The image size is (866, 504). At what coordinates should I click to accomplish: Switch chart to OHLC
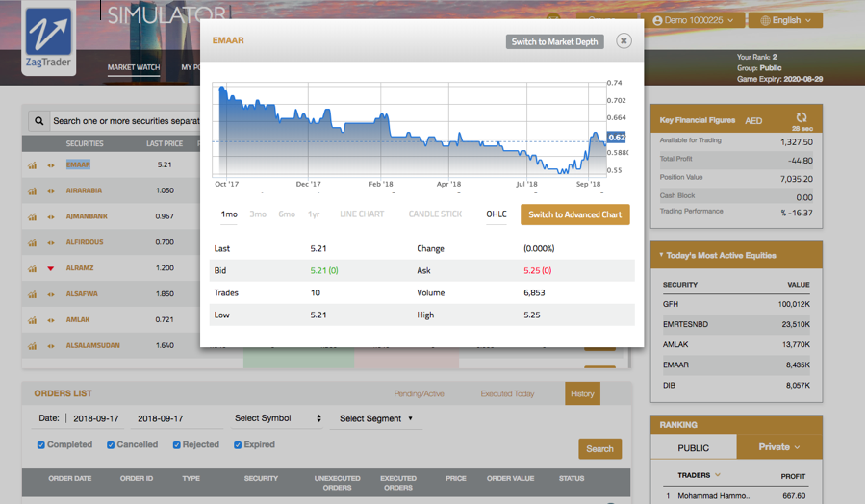496,214
